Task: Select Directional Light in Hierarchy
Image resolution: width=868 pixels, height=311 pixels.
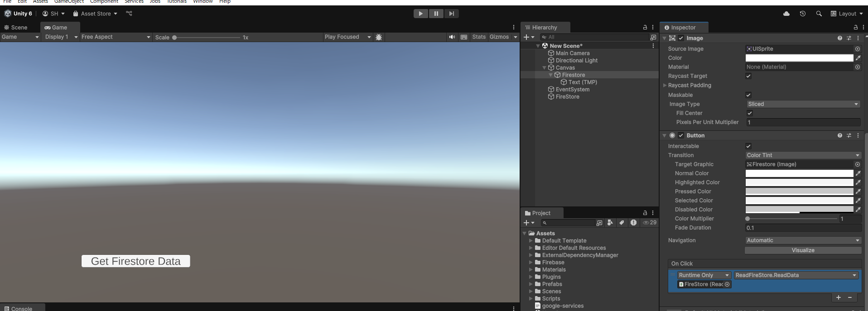Action: coord(576,61)
